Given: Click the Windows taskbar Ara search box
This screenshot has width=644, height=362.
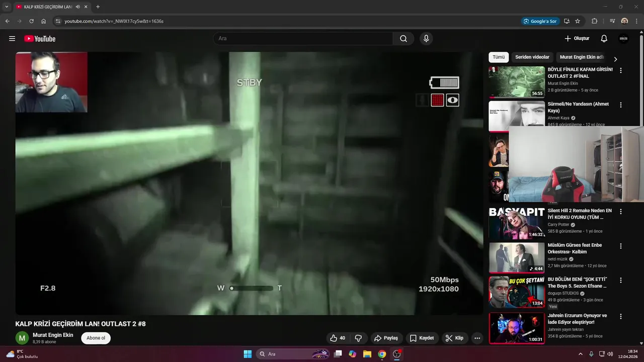Looking at the screenshot, I should click(x=293, y=354).
